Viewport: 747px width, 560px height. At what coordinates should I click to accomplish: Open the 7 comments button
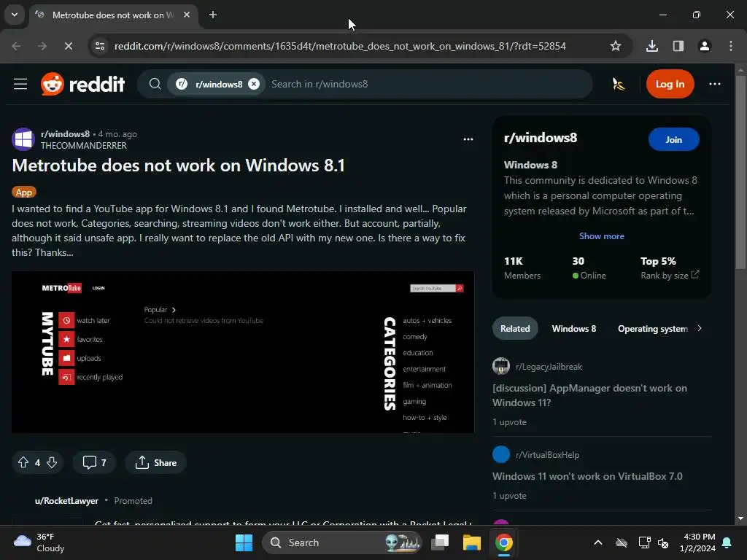(94, 462)
